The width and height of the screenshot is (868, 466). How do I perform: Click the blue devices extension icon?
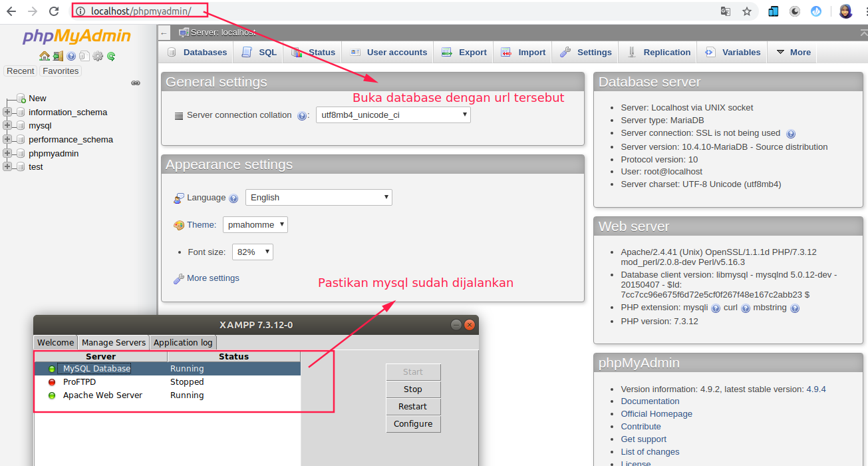(x=773, y=11)
